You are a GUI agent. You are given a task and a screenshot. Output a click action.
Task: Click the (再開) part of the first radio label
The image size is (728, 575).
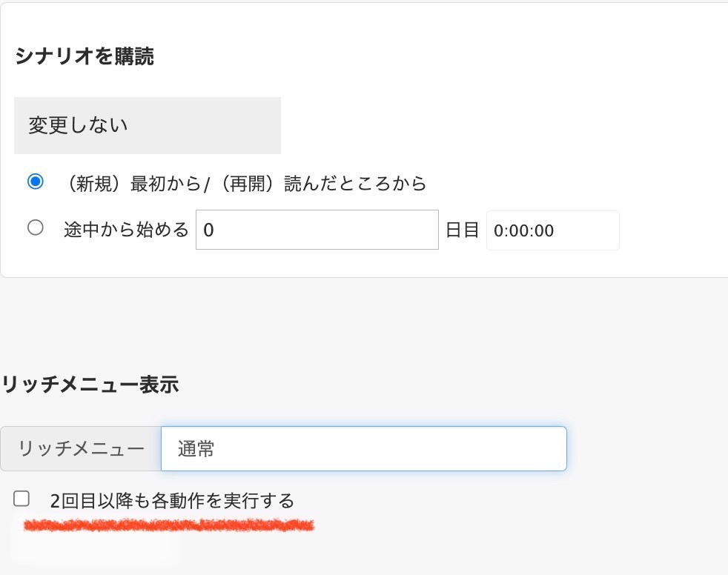[x=247, y=184]
